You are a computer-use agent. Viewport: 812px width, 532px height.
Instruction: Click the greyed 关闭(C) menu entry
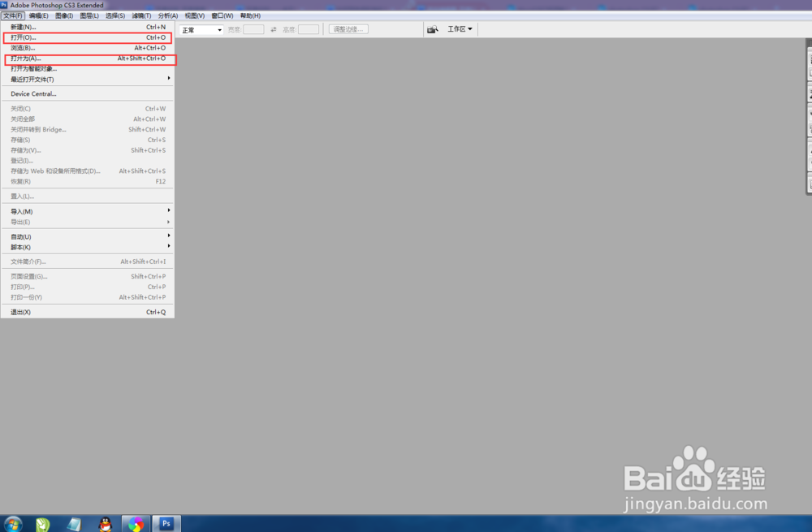click(x=88, y=109)
